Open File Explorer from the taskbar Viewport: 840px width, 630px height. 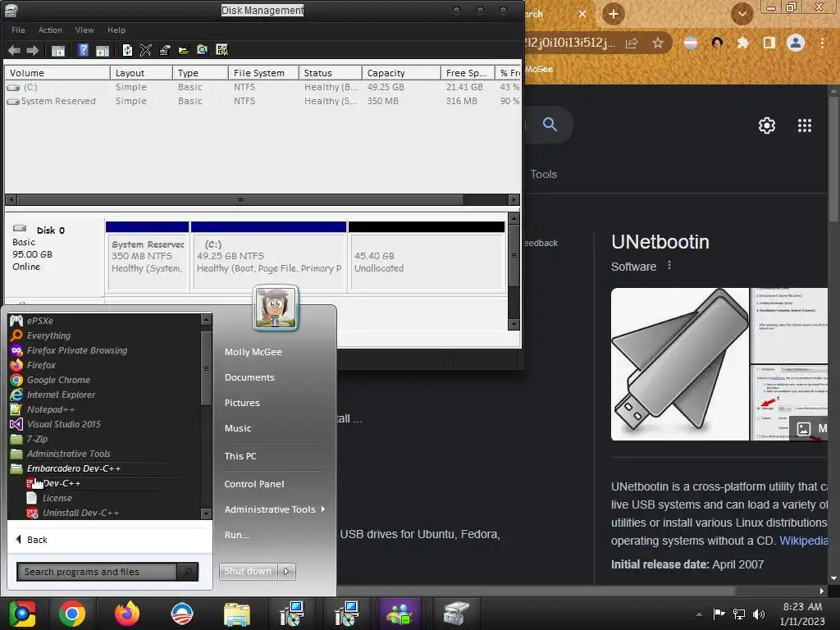pyautogui.click(x=237, y=614)
